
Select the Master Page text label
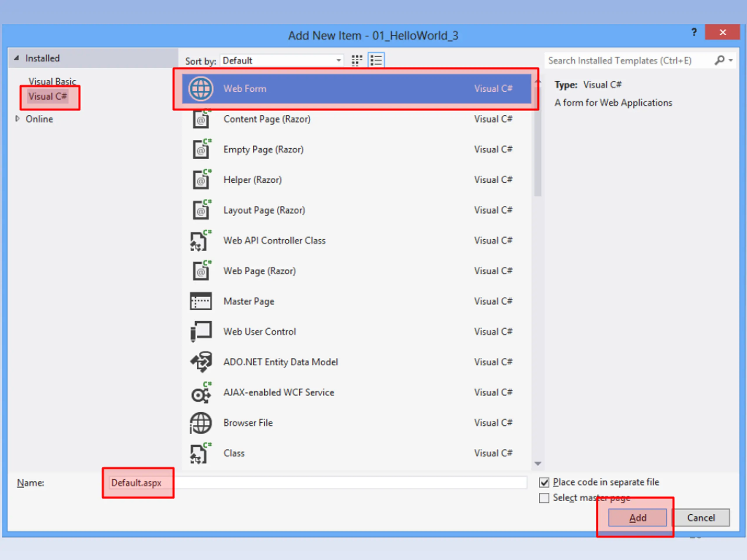click(x=249, y=301)
